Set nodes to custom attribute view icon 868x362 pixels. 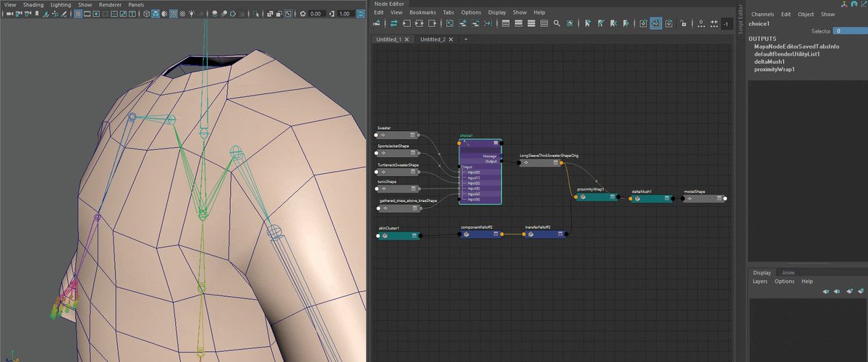click(544, 23)
